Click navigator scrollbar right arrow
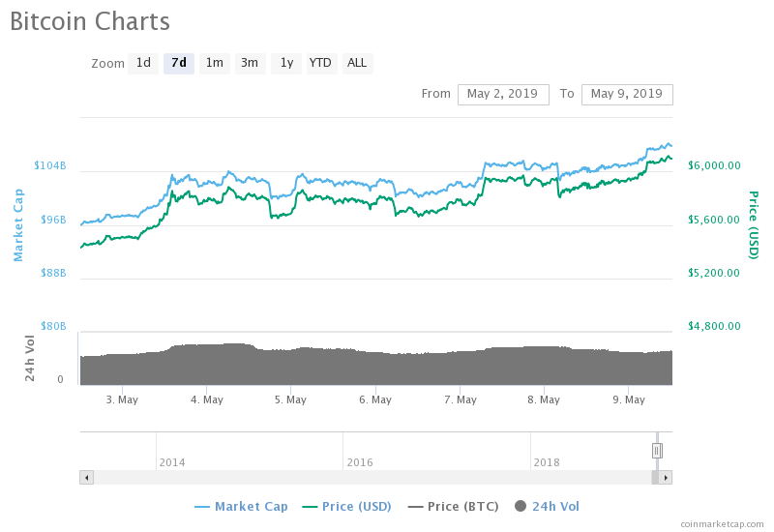Viewport: 774px width, 532px height. click(x=666, y=477)
